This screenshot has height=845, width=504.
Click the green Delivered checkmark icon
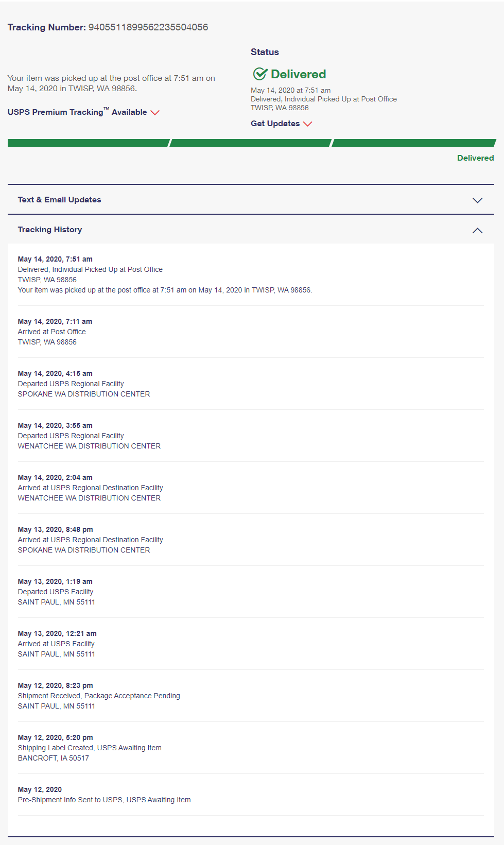[x=260, y=74]
